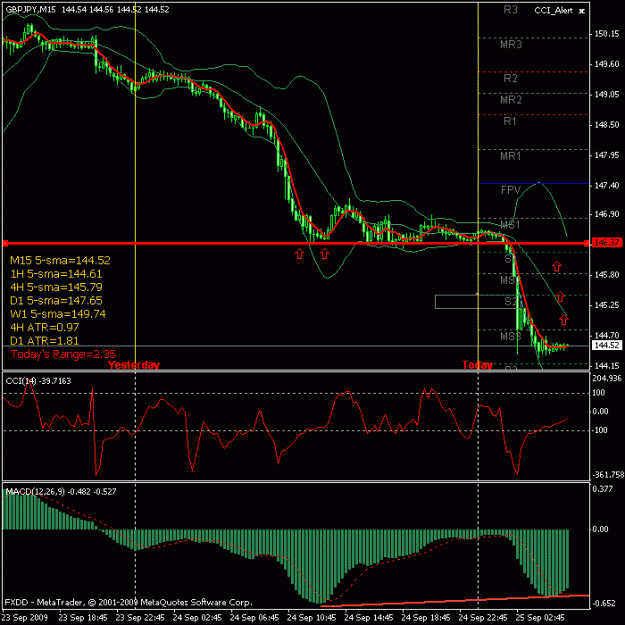Screen dimensions: 625x625
Task: Click the '23 Sep 2009' time label
Action: click(25, 618)
